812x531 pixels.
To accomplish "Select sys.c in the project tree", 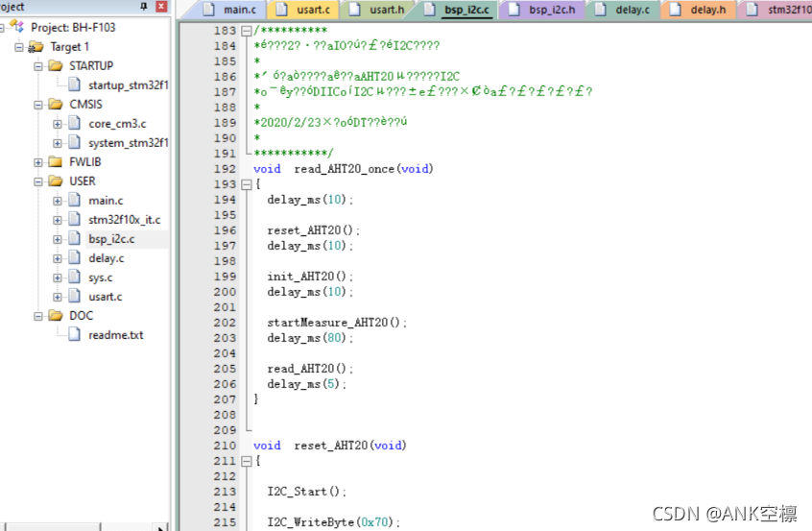I will [101, 278].
